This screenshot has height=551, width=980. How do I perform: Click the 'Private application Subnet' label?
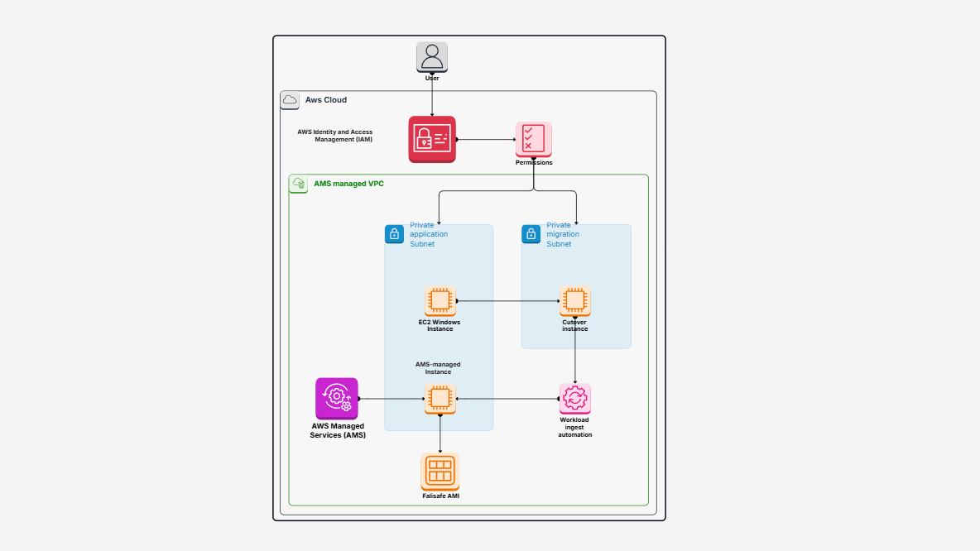coord(429,234)
